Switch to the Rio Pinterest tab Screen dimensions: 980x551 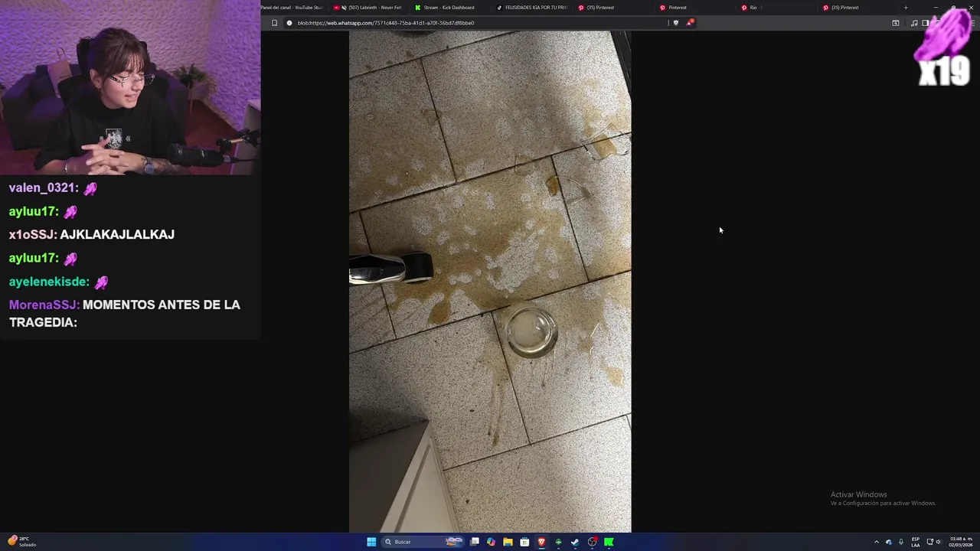(775, 8)
